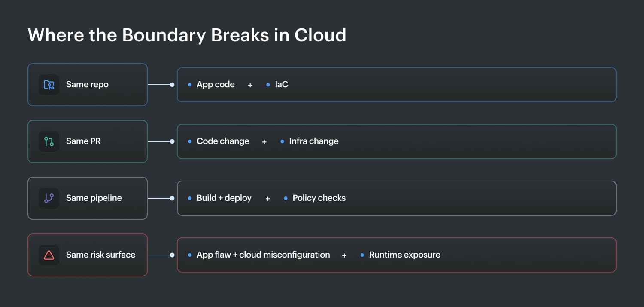The width and height of the screenshot is (644, 307).
Task: Click the blue bullet before IaC
Action: [268, 85]
